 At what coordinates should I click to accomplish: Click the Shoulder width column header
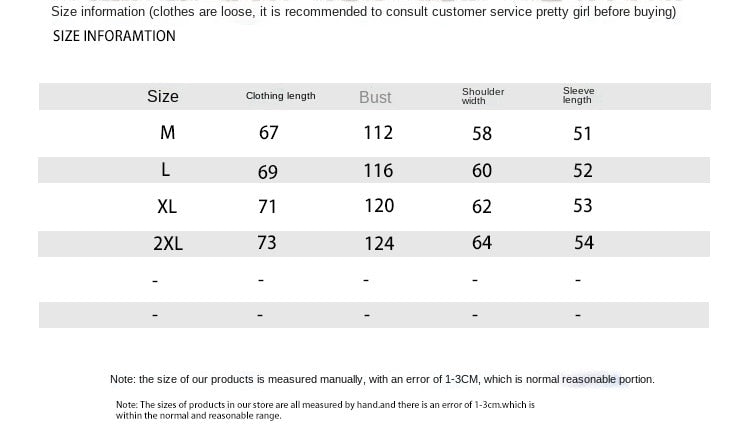tap(483, 96)
